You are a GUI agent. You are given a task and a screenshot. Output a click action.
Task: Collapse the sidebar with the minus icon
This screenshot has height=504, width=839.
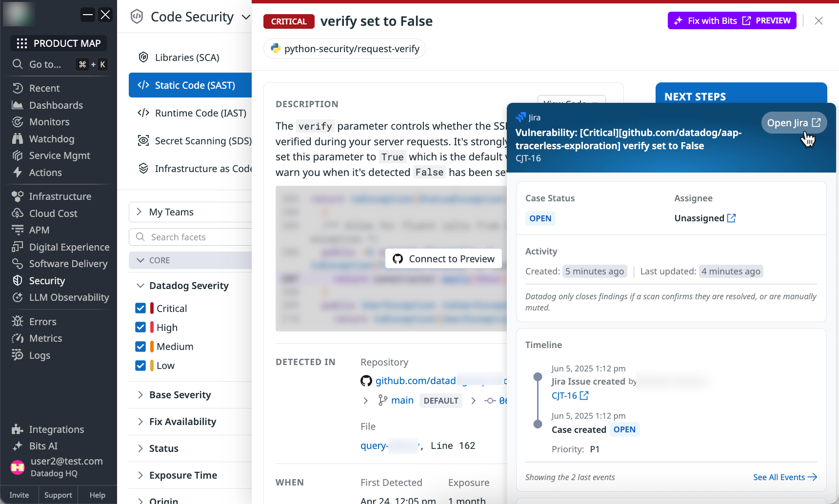click(x=88, y=15)
